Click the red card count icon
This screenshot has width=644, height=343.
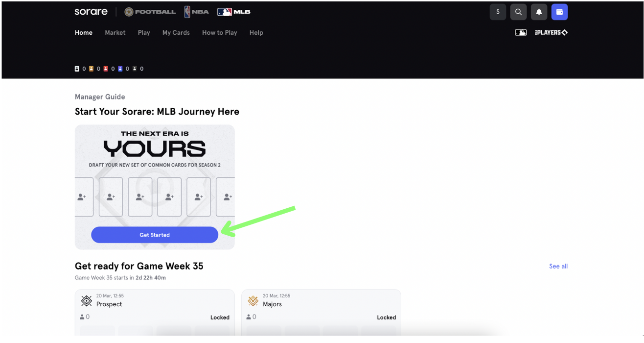pyautogui.click(x=106, y=69)
